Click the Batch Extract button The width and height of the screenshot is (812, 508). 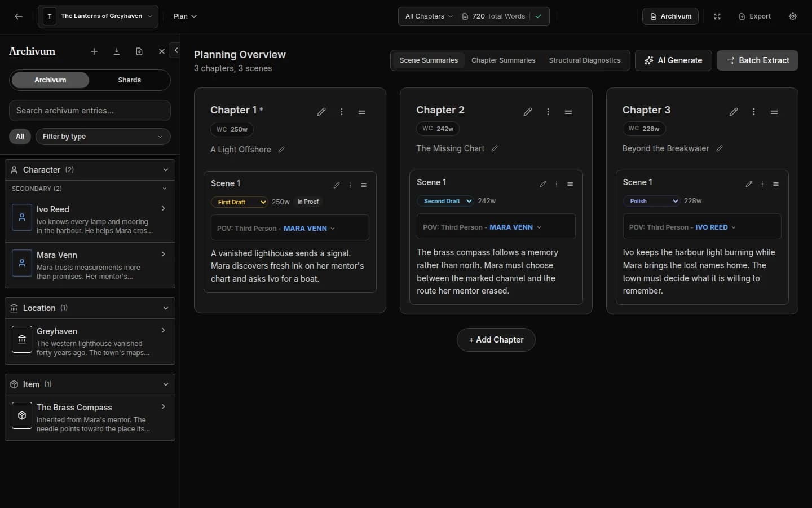point(757,60)
